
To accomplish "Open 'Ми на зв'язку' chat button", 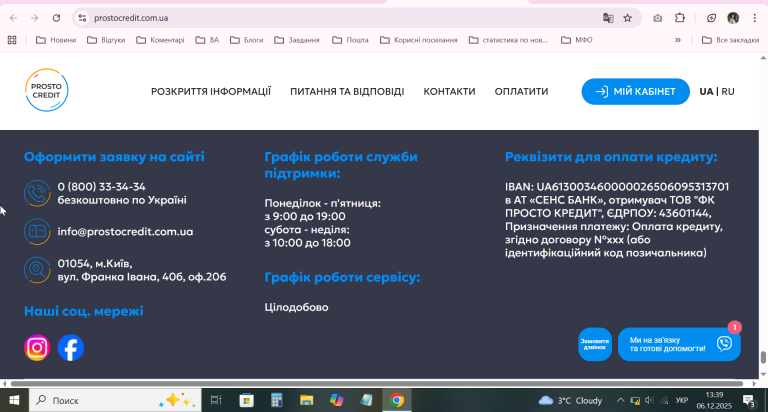I will 679,344.
